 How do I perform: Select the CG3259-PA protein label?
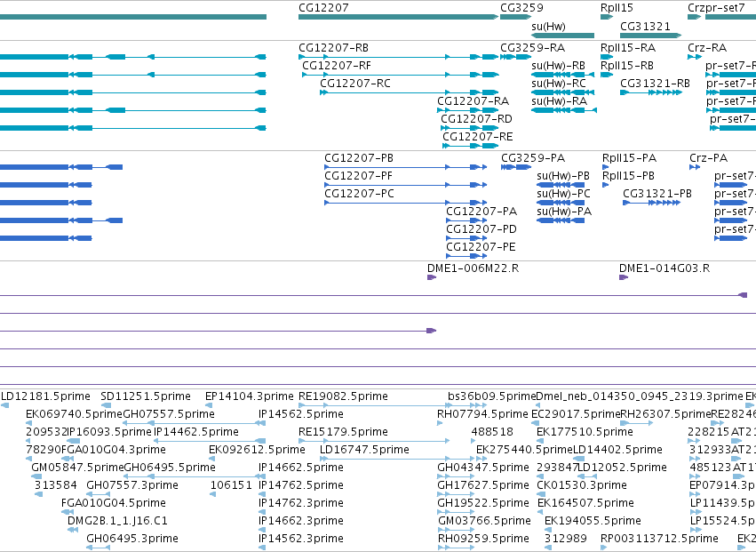[x=533, y=158]
